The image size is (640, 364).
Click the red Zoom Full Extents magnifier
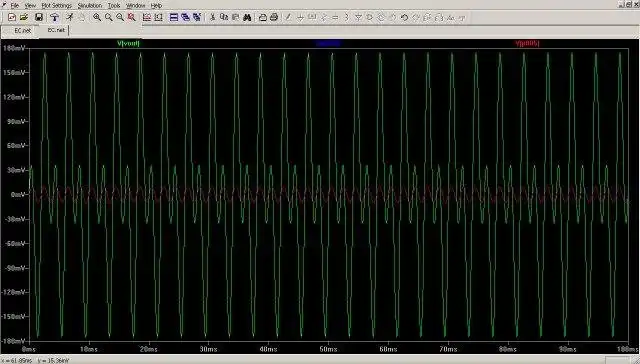click(x=131, y=17)
